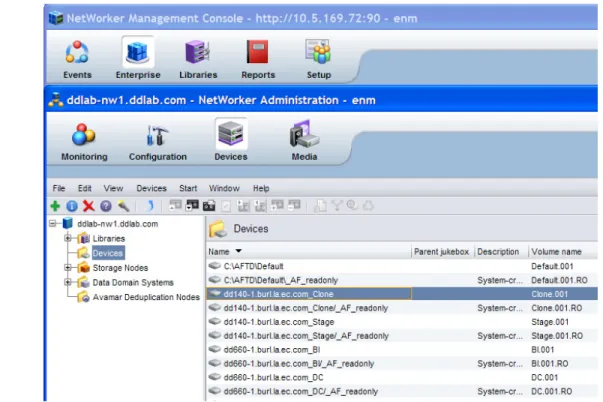Open the Reports section icon
This screenshot has height=402, width=603.
click(x=258, y=53)
